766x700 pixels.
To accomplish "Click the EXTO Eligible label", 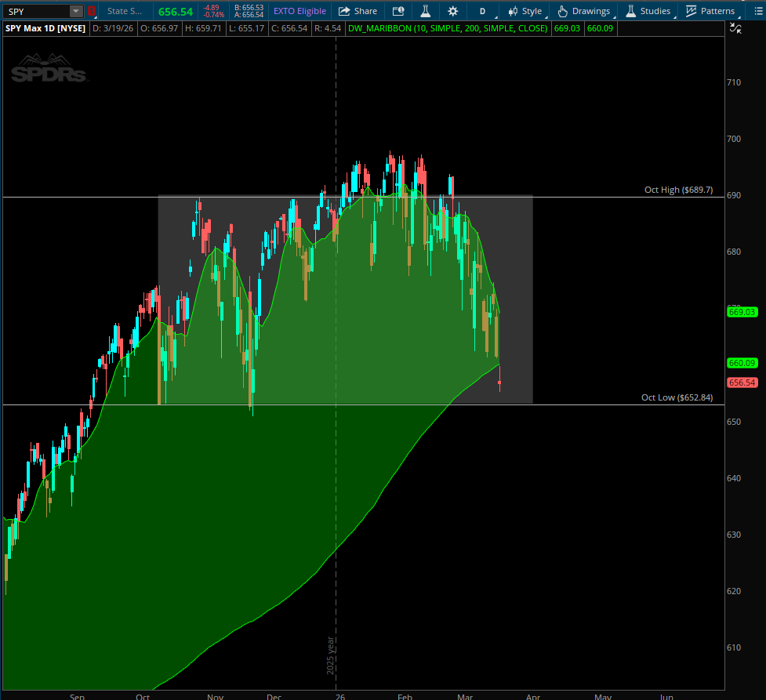I will tap(300, 11).
